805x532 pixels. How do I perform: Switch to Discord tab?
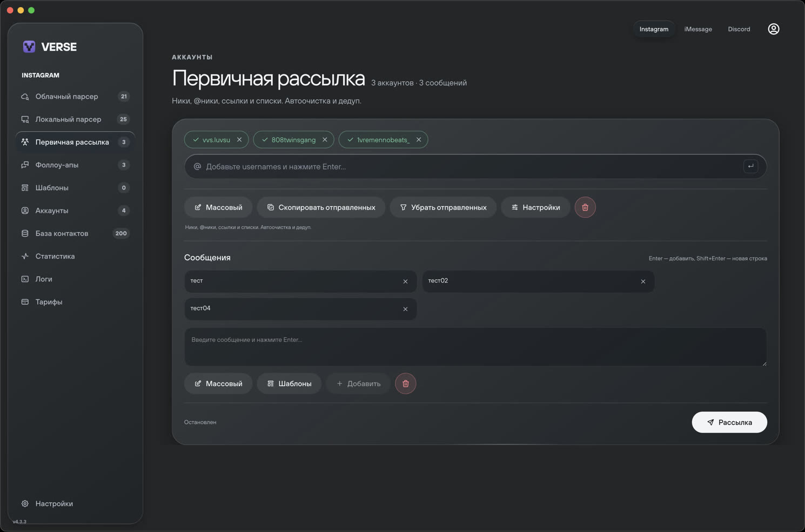click(739, 29)
